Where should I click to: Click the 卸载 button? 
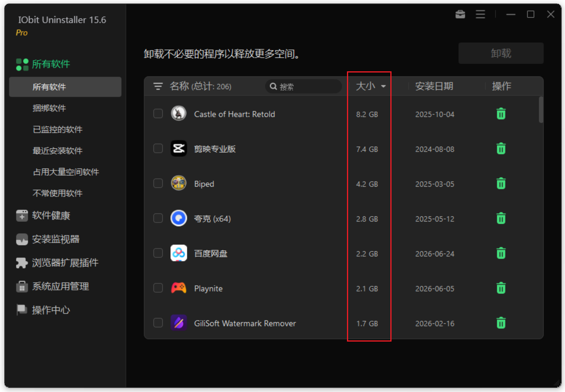[x=501, y=53]
